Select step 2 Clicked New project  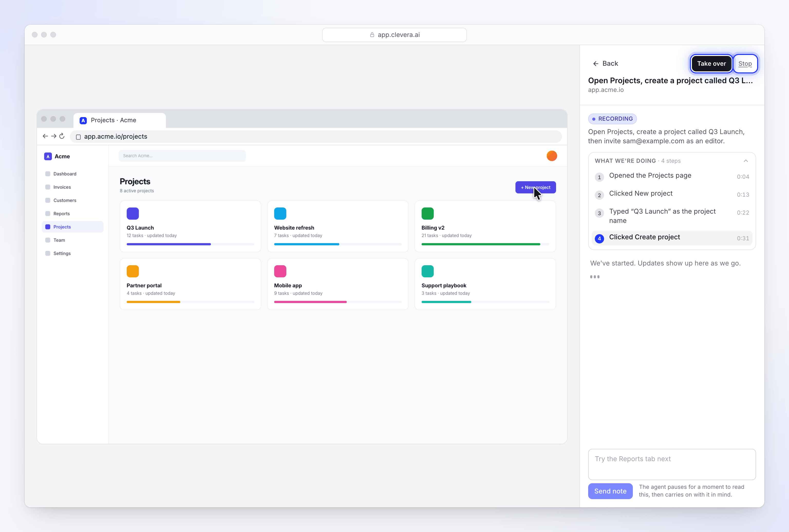(672, 194)
